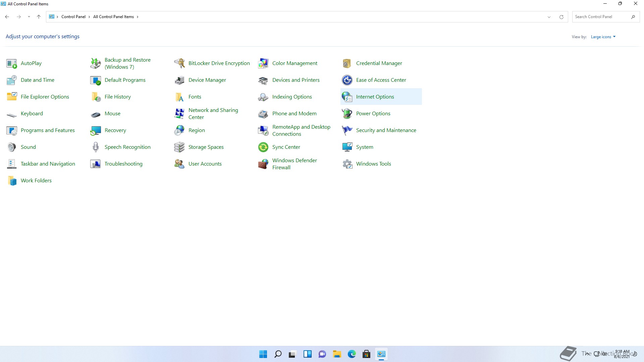Open the Mouse icon
The width and height of the screenshot is (644, 362).
pos(96,115)
